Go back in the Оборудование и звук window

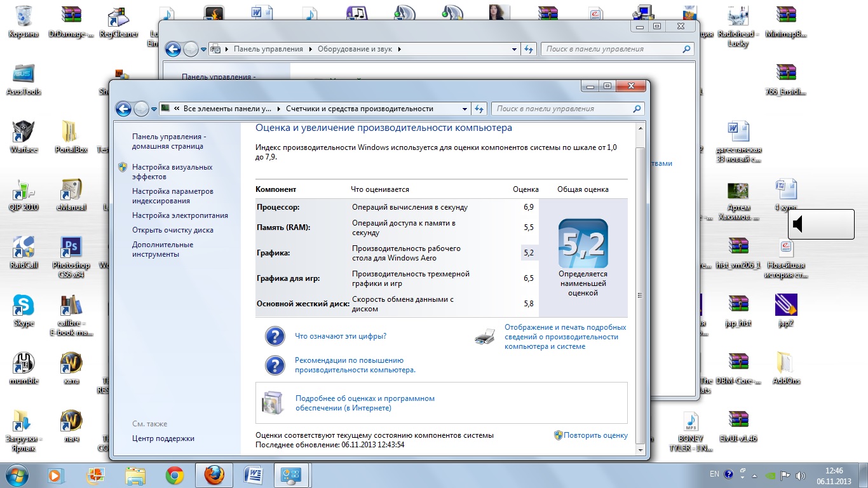173,49
